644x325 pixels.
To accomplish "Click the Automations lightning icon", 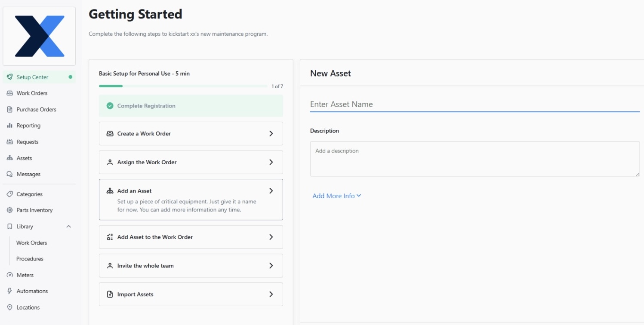I will (9, 291).
